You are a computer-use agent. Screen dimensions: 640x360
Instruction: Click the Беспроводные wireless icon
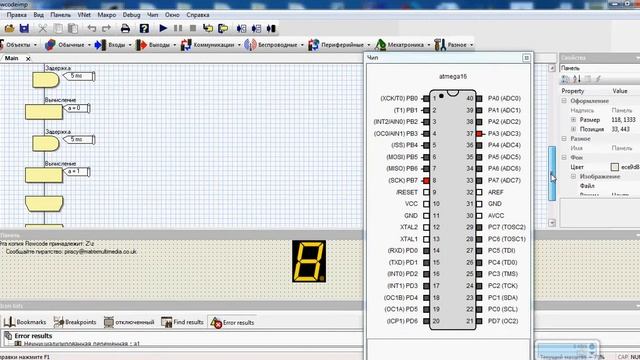(x=250, y=44)
